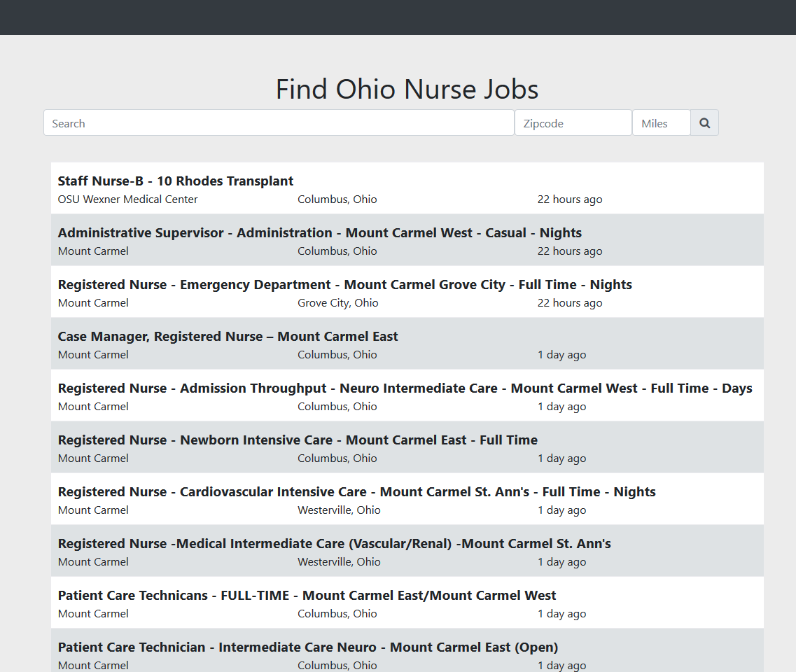Click Mount Carmel under Emergency Department job
The width and height of the screenshot is (796, 672).
93,303
